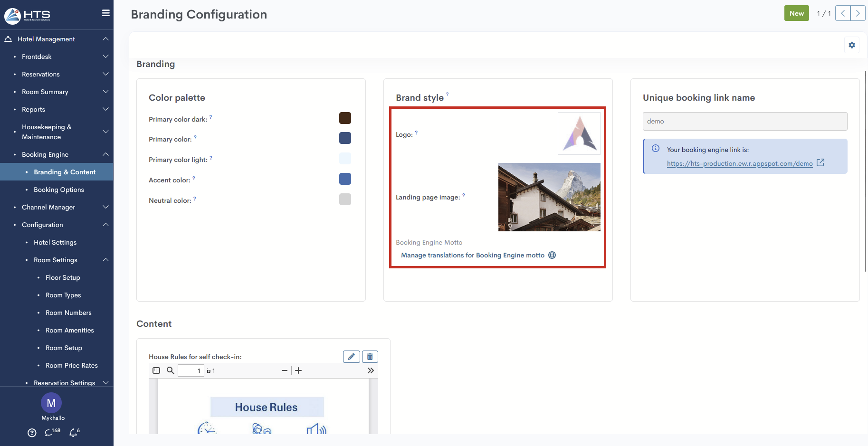
Task: Open the settings gear icon
Action: [x=851, y=45]
